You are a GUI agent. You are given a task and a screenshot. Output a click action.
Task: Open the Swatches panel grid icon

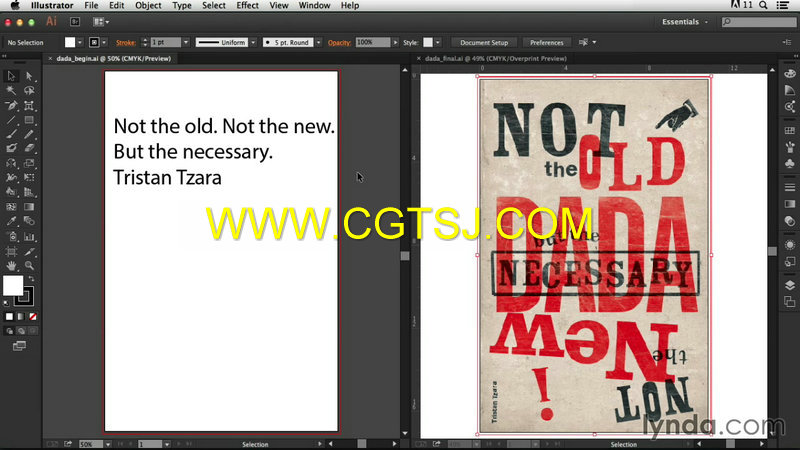click(790, 131)
